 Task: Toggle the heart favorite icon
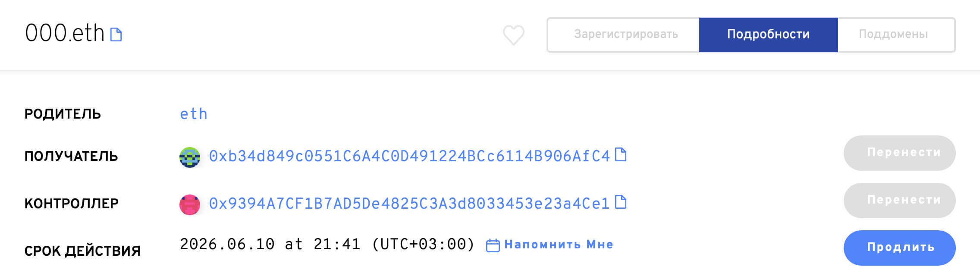(513, 35)
